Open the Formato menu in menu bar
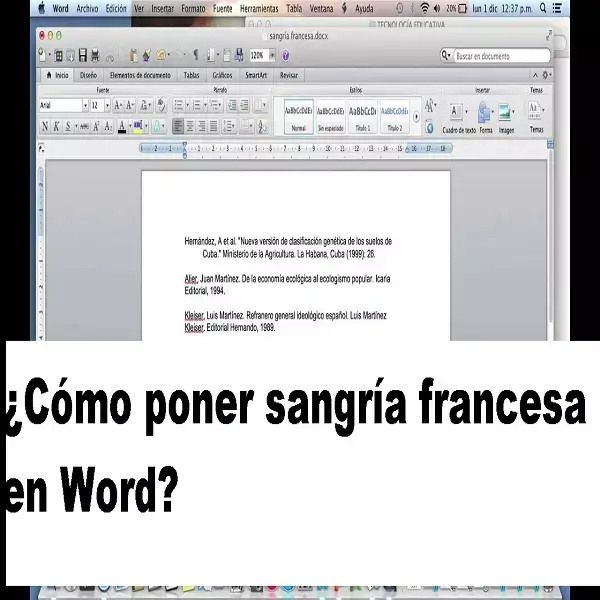This screenshot has height=600, width=600. [193, 8]
